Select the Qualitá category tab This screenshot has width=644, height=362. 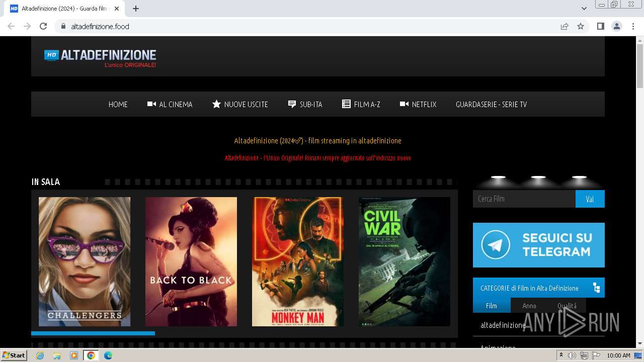point(567,305)
